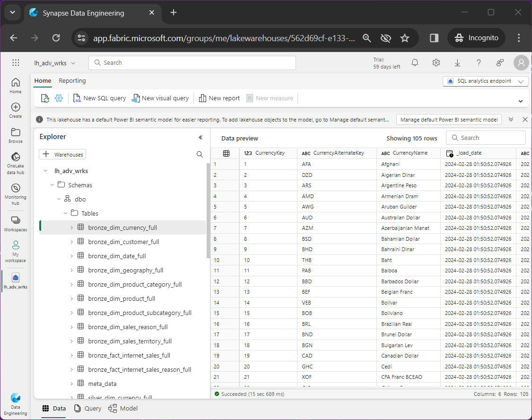Image resolution: width=532 pixels, height=420 pixels.
Task: Collapse the Explorer pane
Action: (x=201, y=137)
